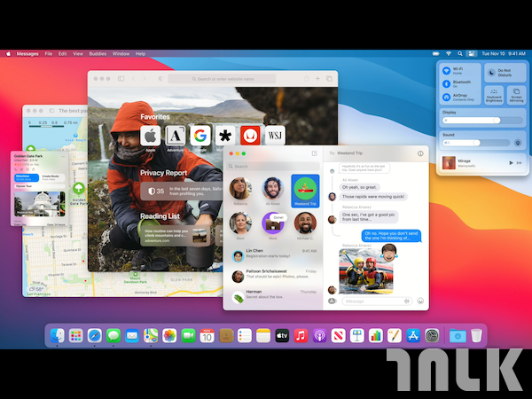
Task: Open Launchpad in the dock
Action: coord(75,335)
